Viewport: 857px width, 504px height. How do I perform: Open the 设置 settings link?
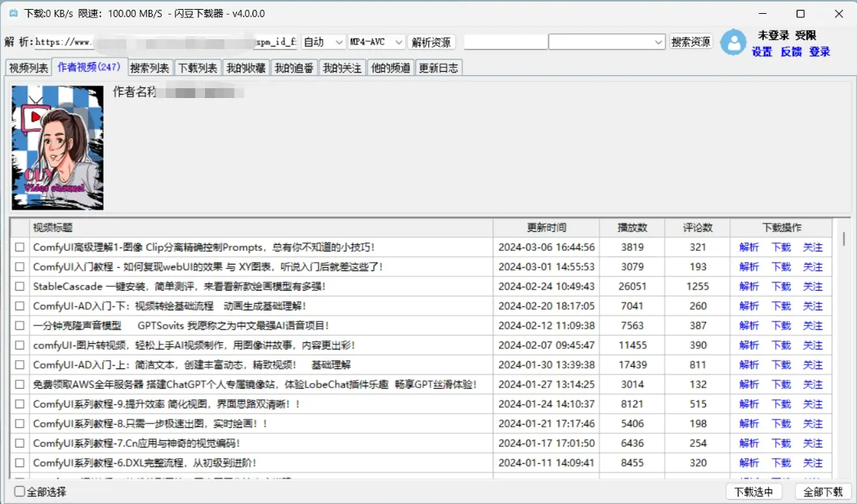tap(761, 51)
